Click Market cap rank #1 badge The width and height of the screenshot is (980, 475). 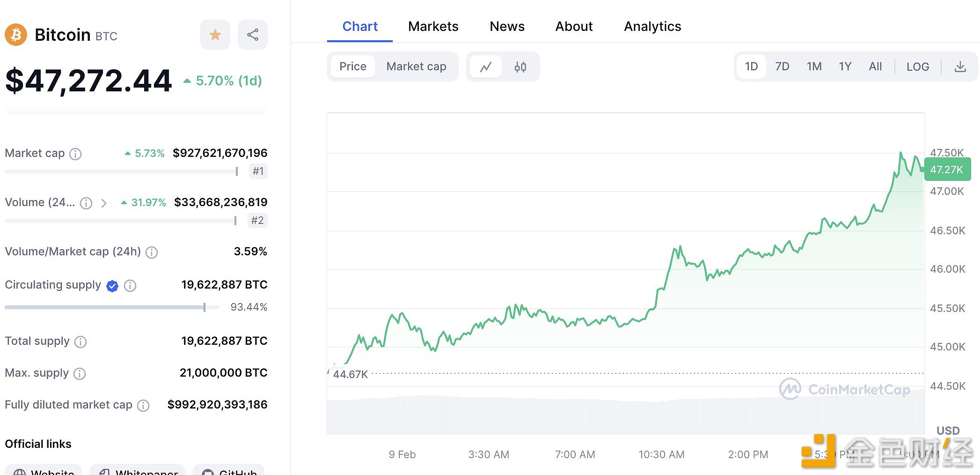coord(258,171)
